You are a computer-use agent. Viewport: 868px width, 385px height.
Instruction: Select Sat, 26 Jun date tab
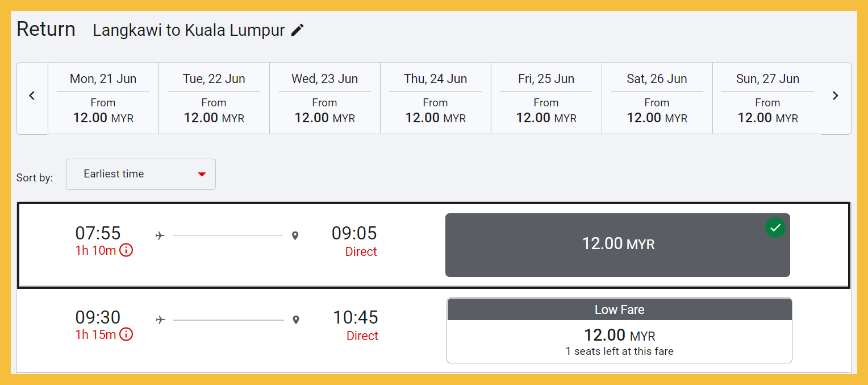pos(657,98)
